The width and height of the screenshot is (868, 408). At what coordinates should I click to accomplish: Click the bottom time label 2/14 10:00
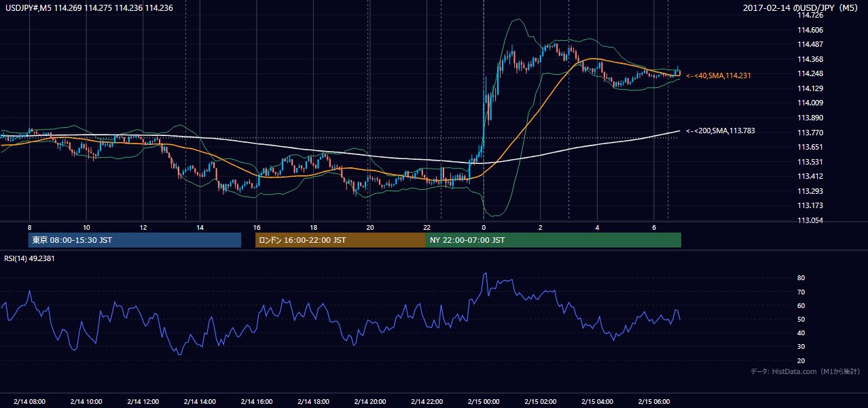pos(86,401)
